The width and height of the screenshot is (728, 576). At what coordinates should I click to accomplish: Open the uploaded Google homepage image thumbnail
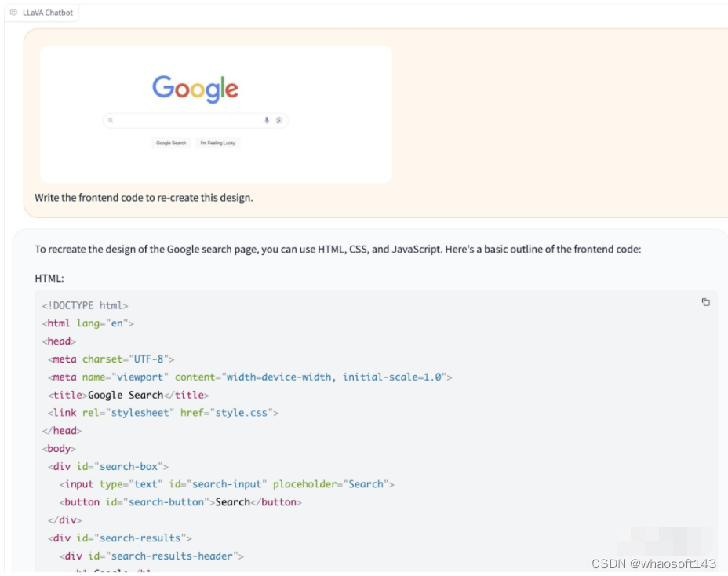click(x=216, y=115)
